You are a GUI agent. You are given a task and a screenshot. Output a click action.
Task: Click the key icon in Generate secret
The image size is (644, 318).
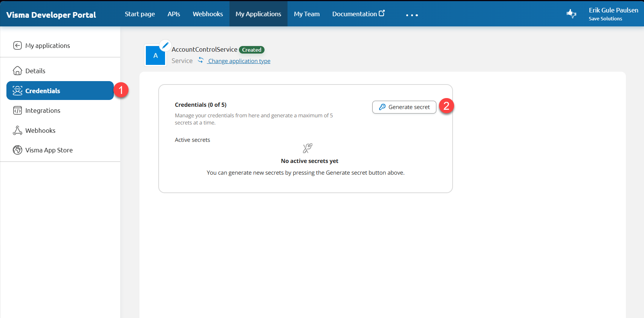pos(382,107)
